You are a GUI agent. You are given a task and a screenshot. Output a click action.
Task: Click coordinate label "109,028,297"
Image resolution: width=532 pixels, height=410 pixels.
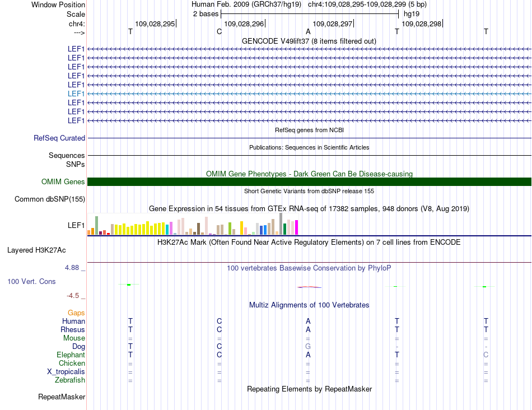[333, 24]
